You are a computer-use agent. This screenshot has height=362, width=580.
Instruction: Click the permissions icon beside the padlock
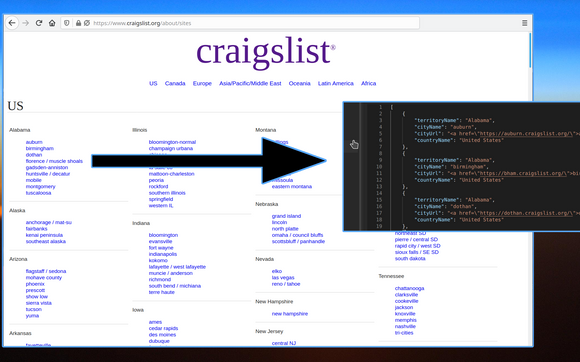[x=87, y=23]
